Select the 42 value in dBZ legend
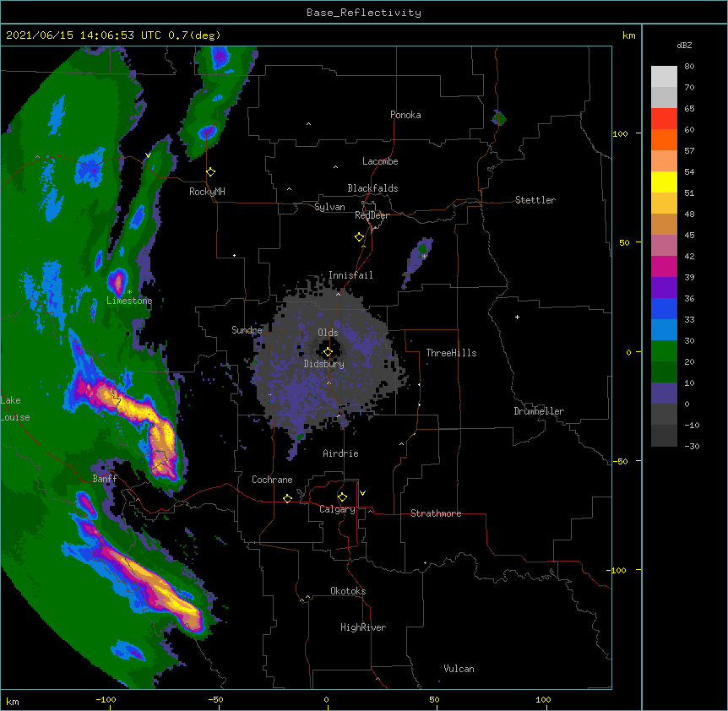Screen dimensions: 728x711 pyautogui.click(x=689, y=256)
